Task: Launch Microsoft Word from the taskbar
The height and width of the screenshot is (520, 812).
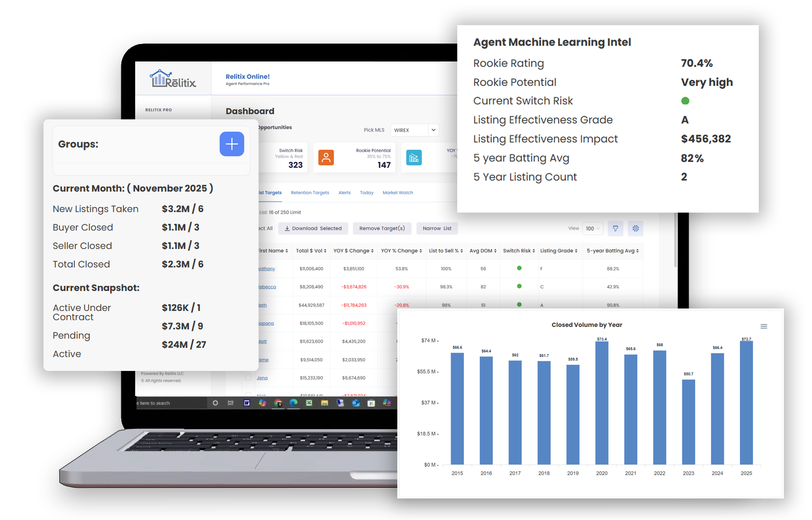Action: [246, 403]
